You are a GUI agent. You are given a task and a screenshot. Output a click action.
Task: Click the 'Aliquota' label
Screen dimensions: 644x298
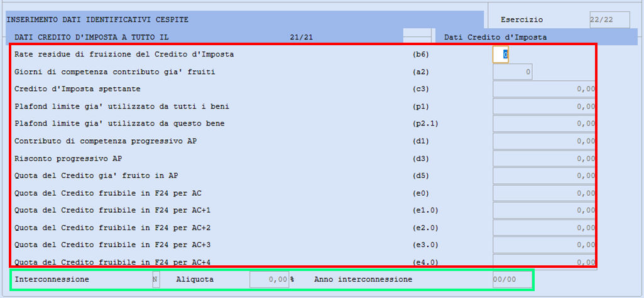195,280
